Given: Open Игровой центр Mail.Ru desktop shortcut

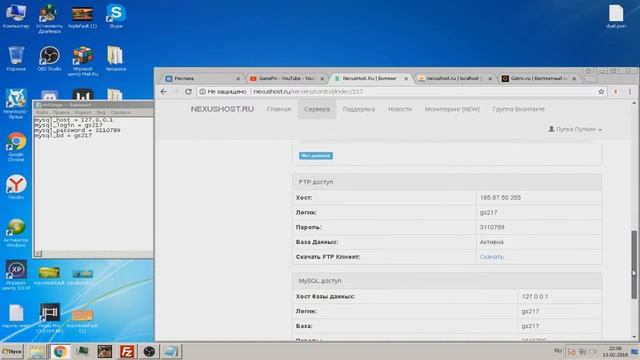Looking at the screenshot, I should [82, 61].
